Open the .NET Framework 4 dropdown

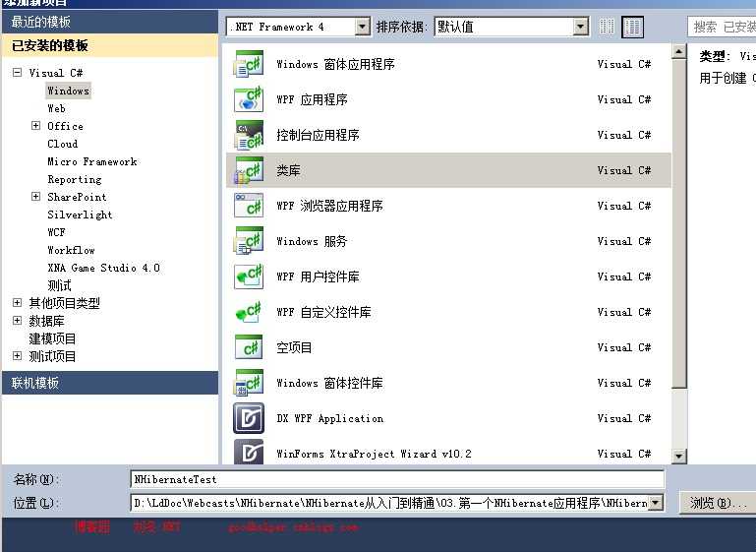(363, 27)
